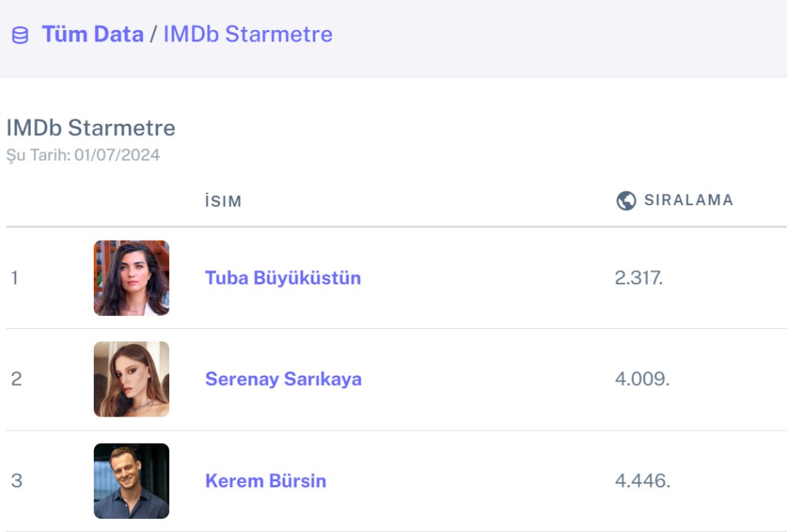Click row number 1 in the list
The width and height of the screenshot is (787, 532).
point(15,278)
